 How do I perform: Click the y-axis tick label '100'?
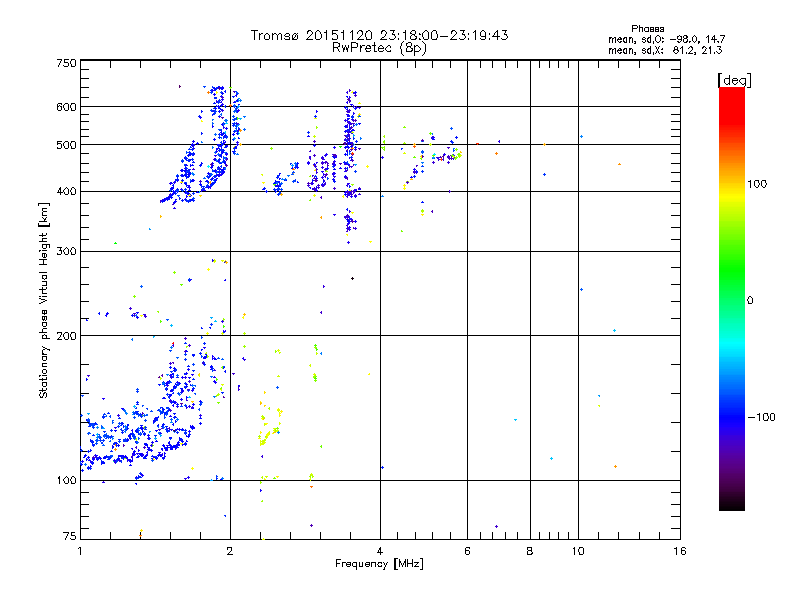click(x=66, y=480)
